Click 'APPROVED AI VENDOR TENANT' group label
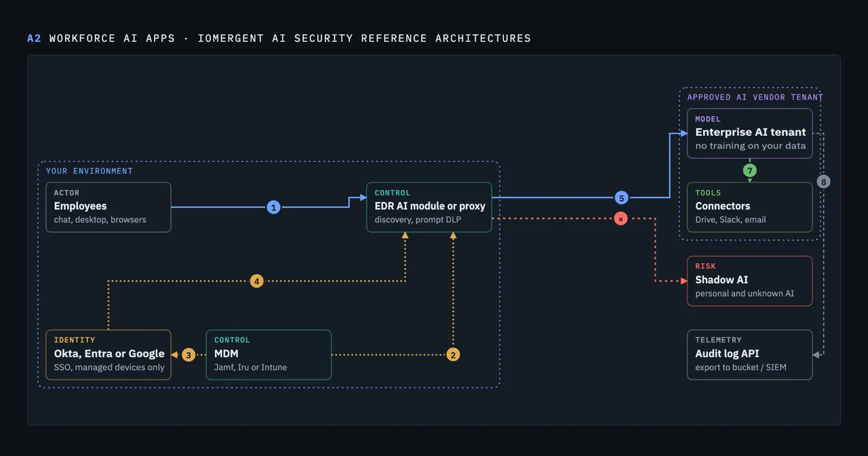Screen dimensions: 868x456 click(755, 97)
